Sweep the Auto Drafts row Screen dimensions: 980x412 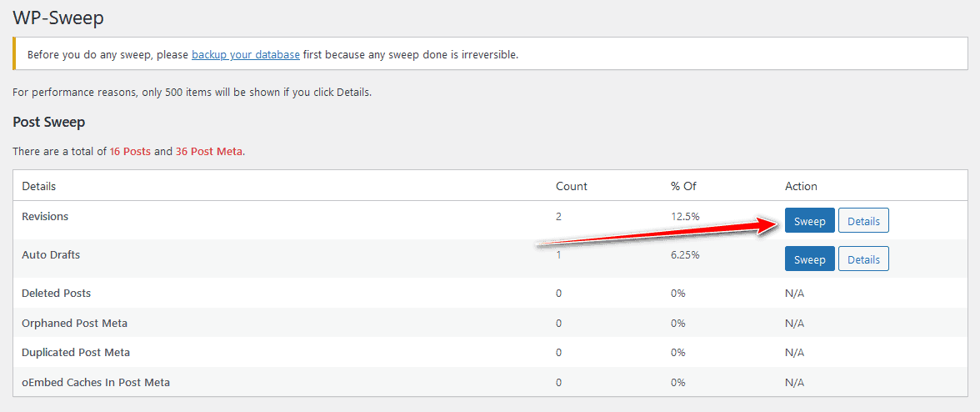pyautogui.click(x=809, y=259)
